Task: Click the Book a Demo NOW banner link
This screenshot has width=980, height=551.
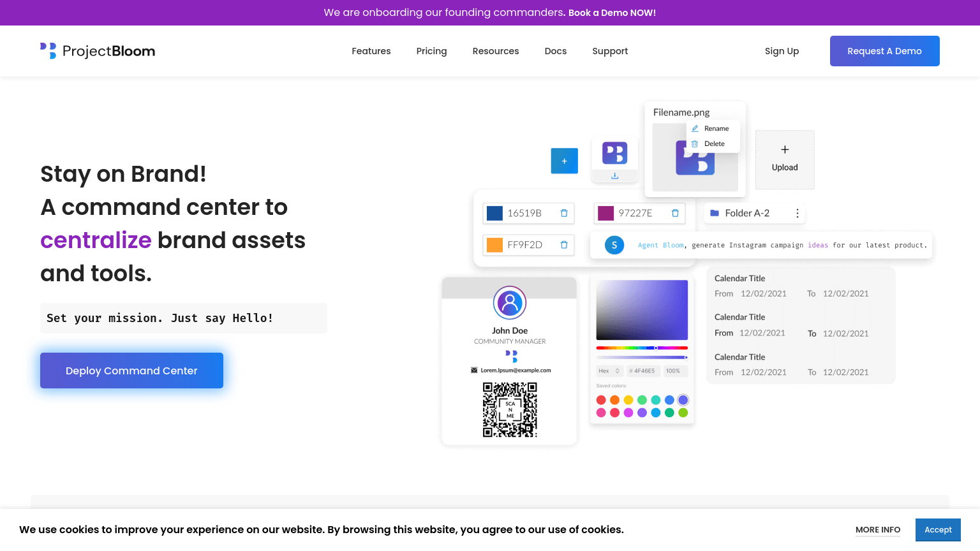Action: click(612, 13)
